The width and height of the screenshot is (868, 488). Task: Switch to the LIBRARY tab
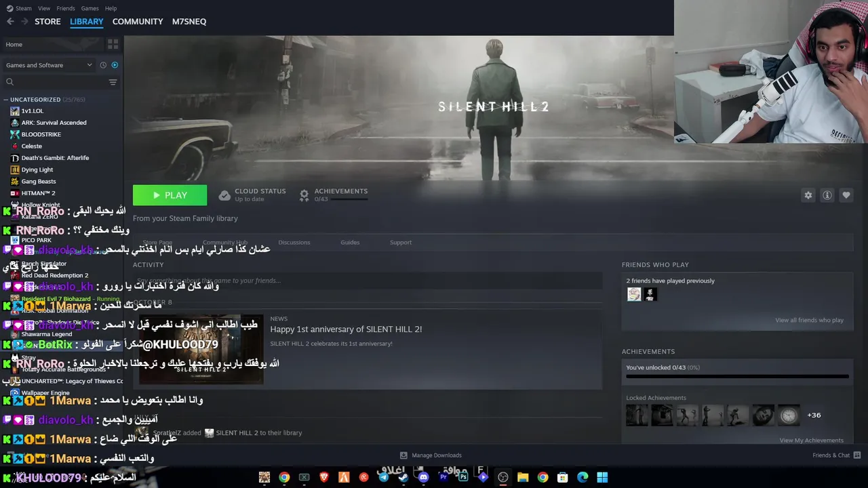point(87,22)
